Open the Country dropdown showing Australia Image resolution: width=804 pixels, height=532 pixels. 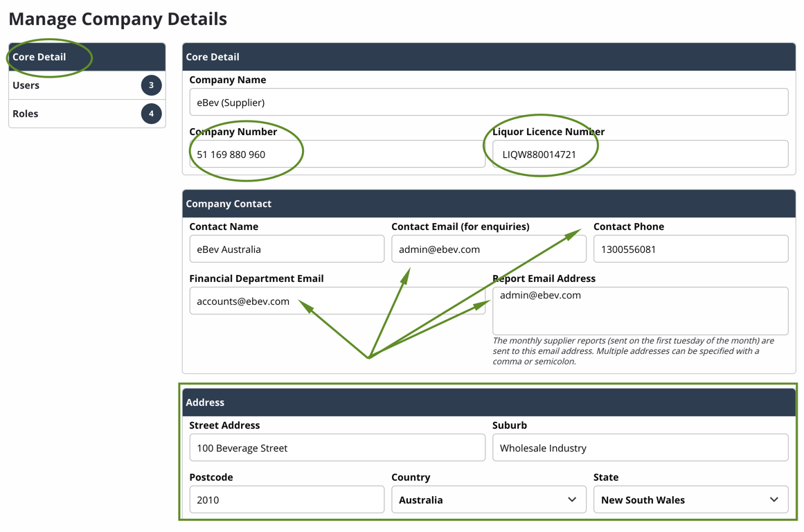pyautogui.click(x=489, y=499)
